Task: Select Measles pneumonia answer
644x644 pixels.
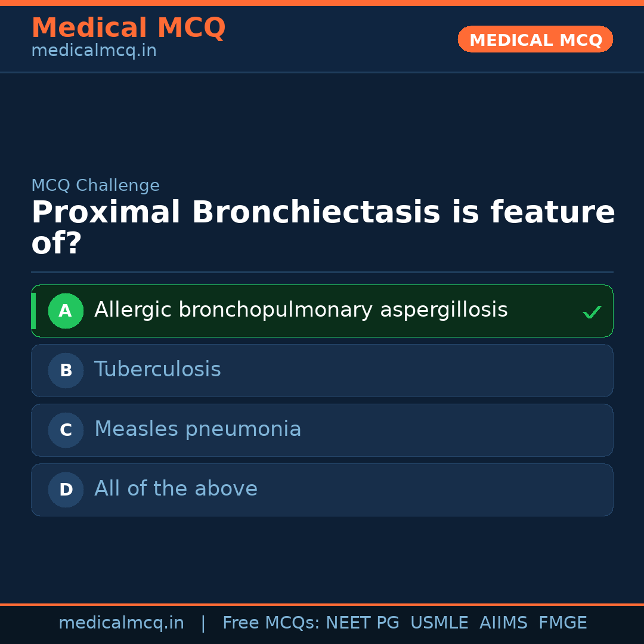Action: point(197,429)
